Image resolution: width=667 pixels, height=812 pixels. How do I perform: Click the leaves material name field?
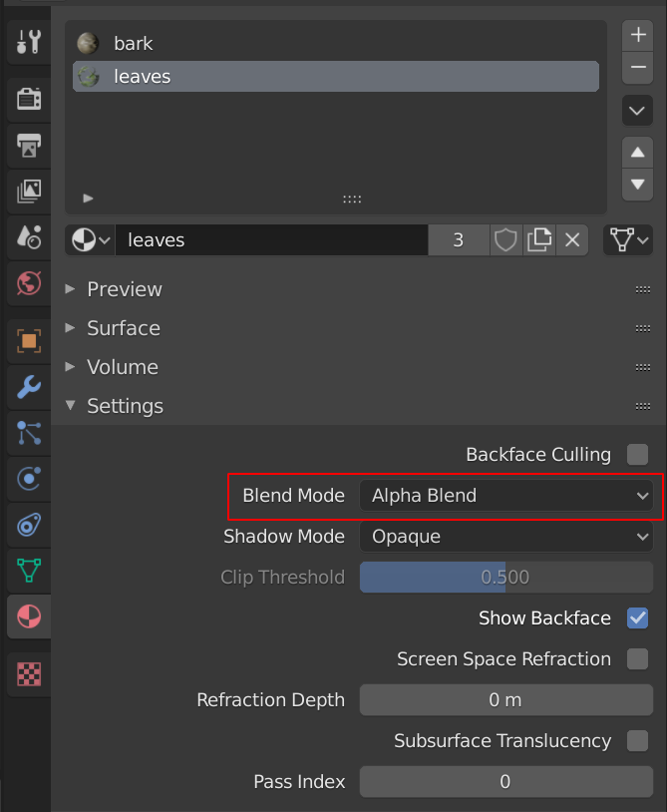click(269, 240)
